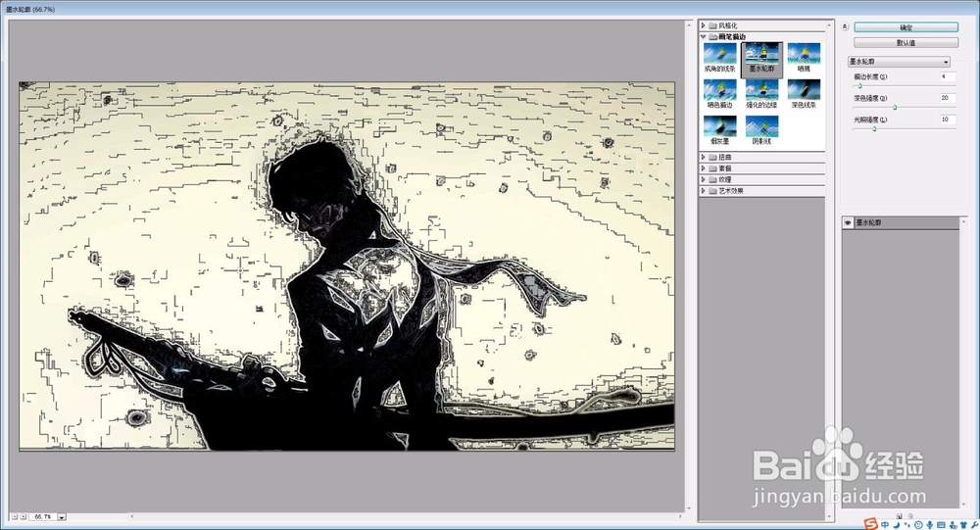The height and width of the screenshot is (530, 980).
Task: Click the delete effect layer trash icon
Action: 910,516
